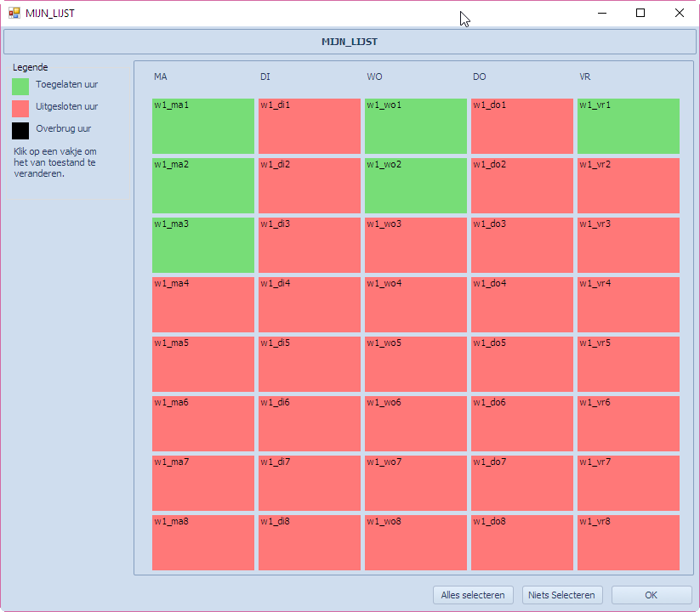Screen dimensions: 700x612
Task: Change the w1_wo6 Wednesday slot
Action: coord(416,424)
